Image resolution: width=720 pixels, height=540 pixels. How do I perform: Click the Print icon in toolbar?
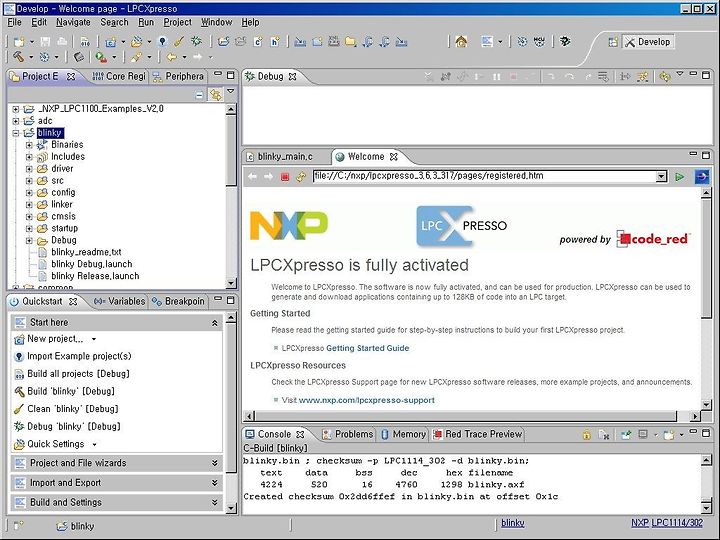point(62,42)
